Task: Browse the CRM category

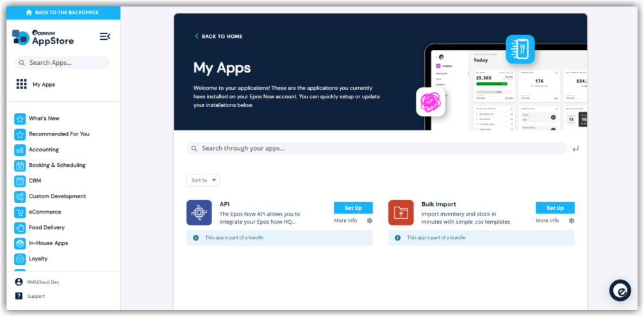Action: pyautogui.click(x=35, y=181)
